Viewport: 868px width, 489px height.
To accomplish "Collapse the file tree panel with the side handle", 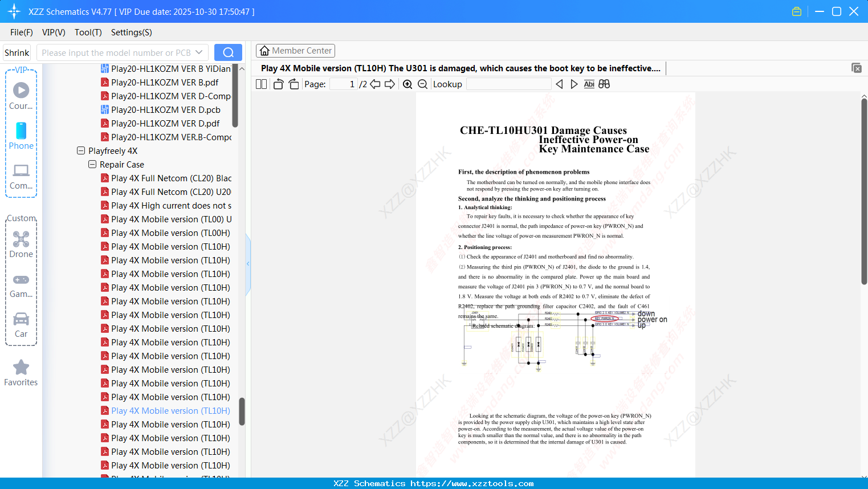I will click(248, 264).
